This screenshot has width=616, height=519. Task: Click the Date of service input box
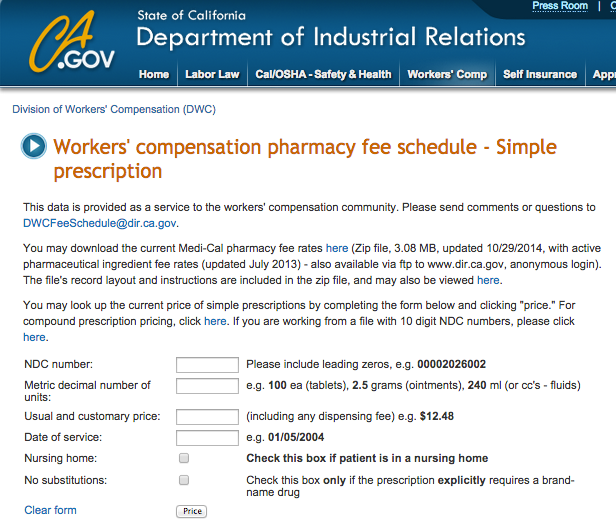(207, 438)
